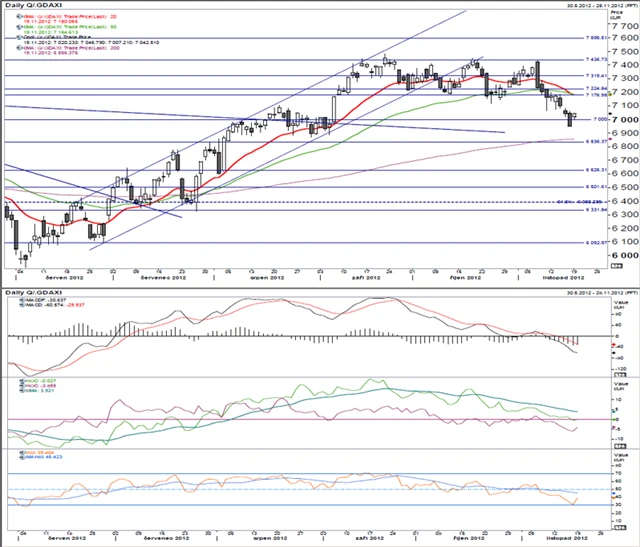
Task: Select the 7 596.61 horizontal level label
Action: point(596,38)
